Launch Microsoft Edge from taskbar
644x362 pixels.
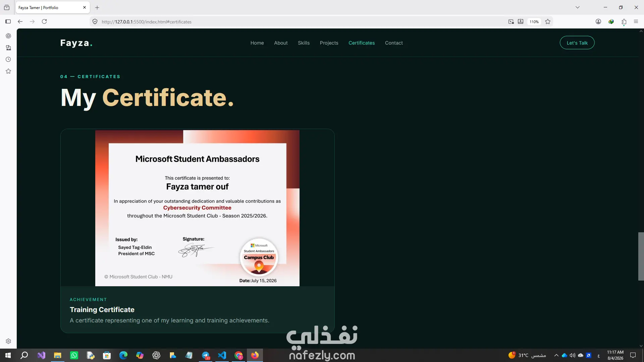coord(123,355)
